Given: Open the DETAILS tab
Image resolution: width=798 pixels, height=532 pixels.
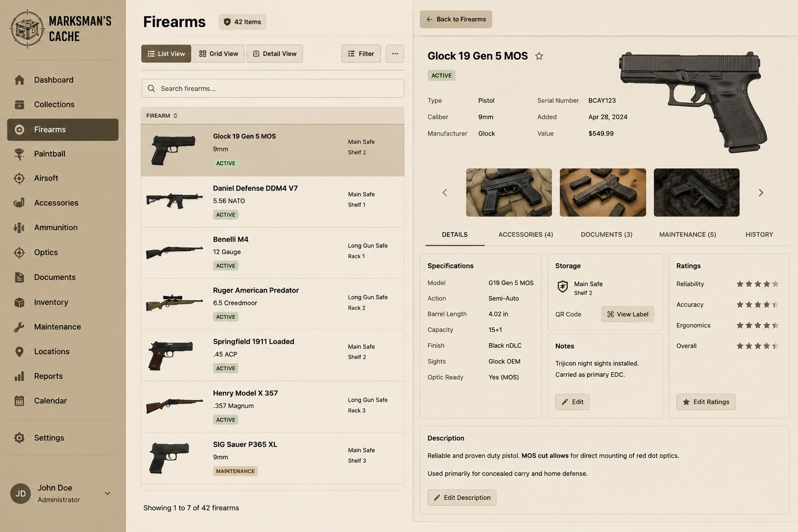Looking at the screenshot, I should click(x=455, y=235).
